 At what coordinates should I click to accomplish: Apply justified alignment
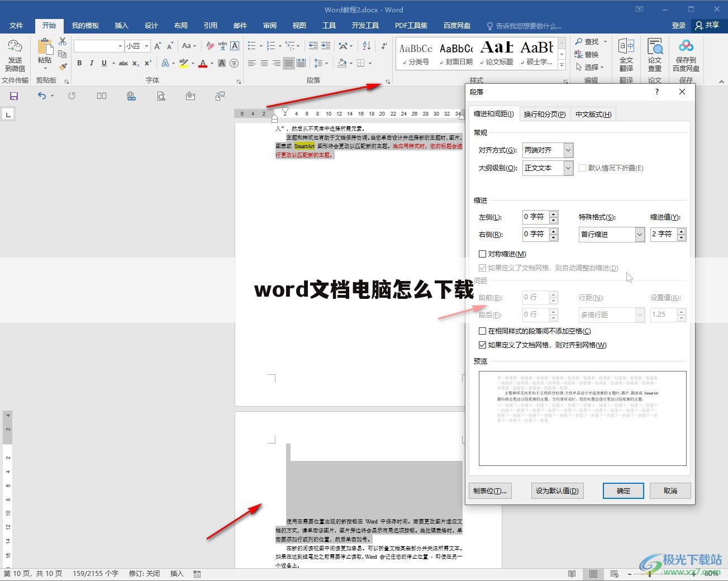click(x=289, y=63)
